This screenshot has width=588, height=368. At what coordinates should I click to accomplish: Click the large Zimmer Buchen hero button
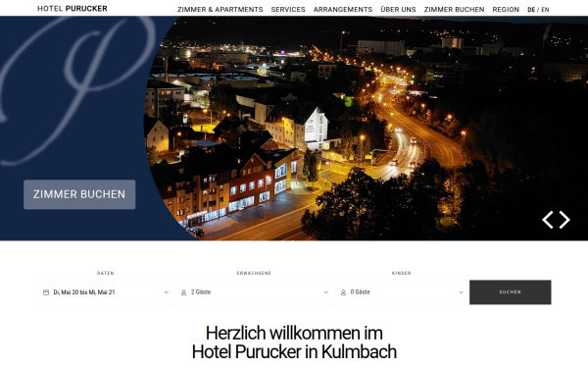pos(79,194)
